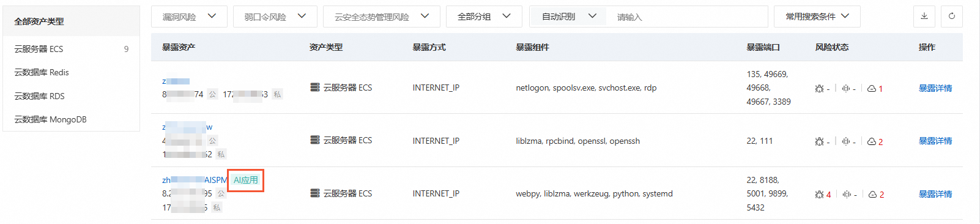980x224 pixels.
Task: Select 云服务器 ECS in asset type list
Action: tap(71, 49)
